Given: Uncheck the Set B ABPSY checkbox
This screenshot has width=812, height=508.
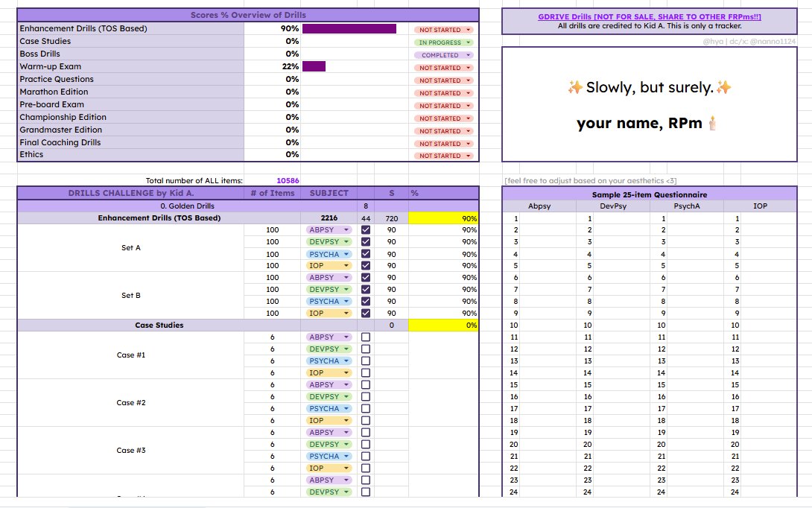Looking at the screenshot, I should (x=366, y=277).
